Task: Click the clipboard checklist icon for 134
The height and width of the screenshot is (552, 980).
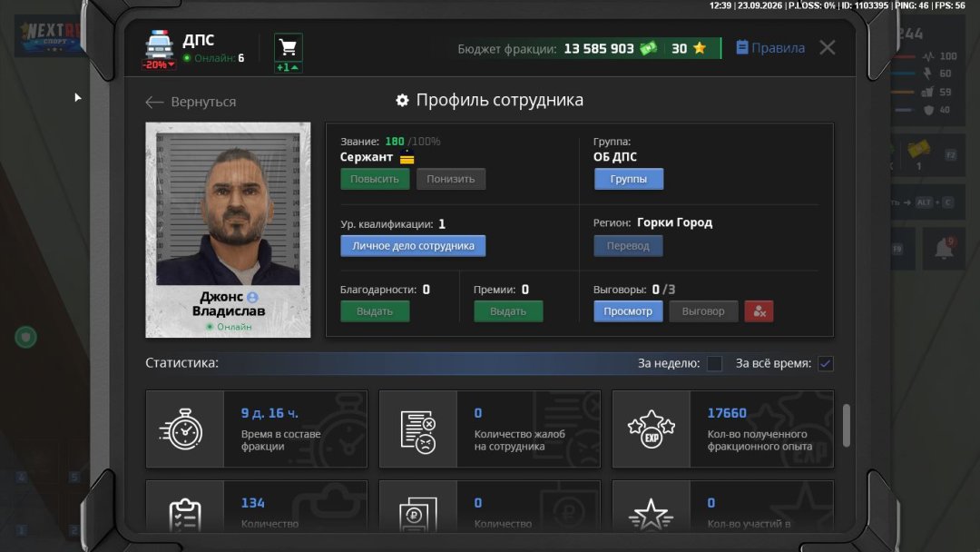Action: click(185, 515)
